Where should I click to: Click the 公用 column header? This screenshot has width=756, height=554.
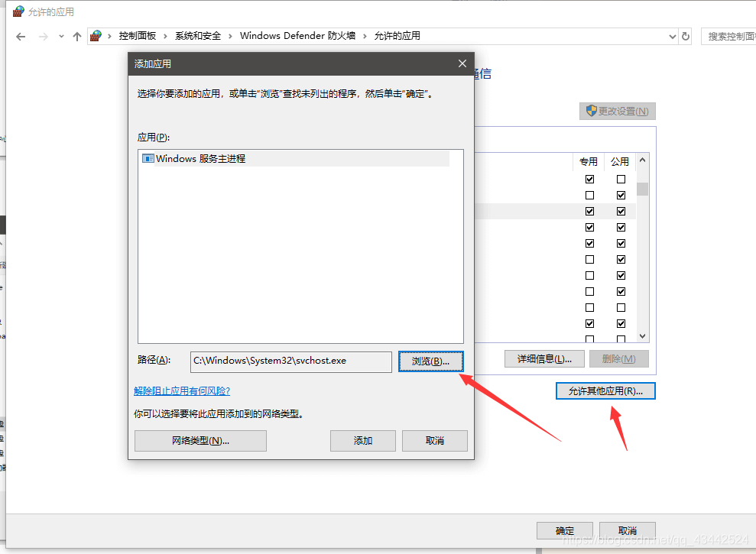click(x=620, y=161)
